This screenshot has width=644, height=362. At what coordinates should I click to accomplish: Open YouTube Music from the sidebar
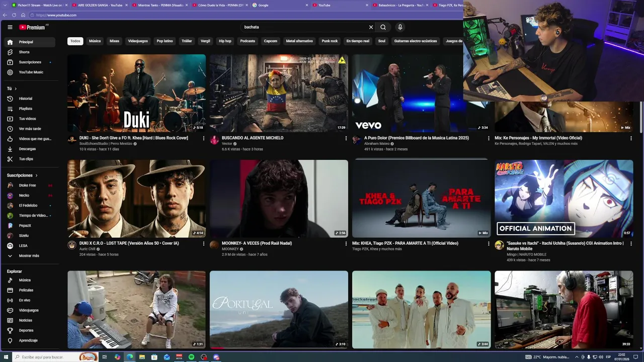point(30,72)
